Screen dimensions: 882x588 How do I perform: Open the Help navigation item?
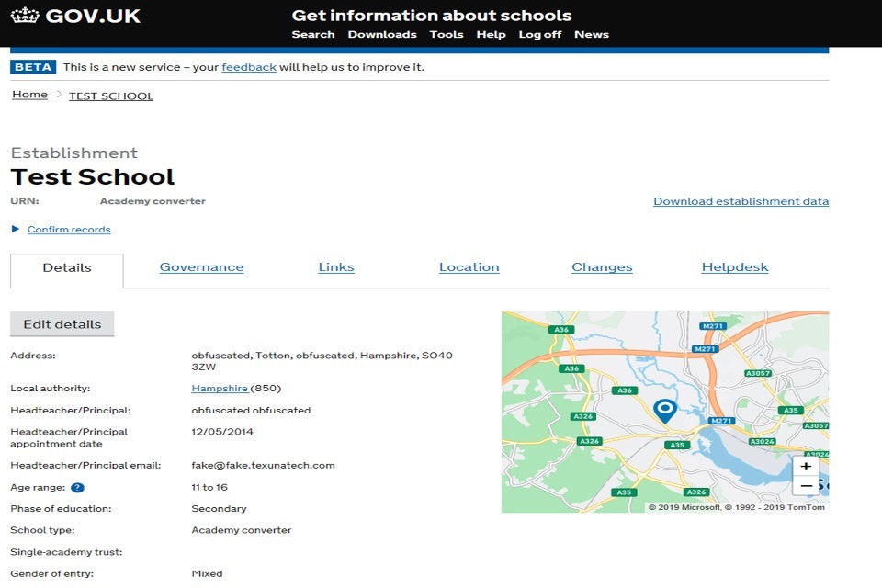[491, 35]
